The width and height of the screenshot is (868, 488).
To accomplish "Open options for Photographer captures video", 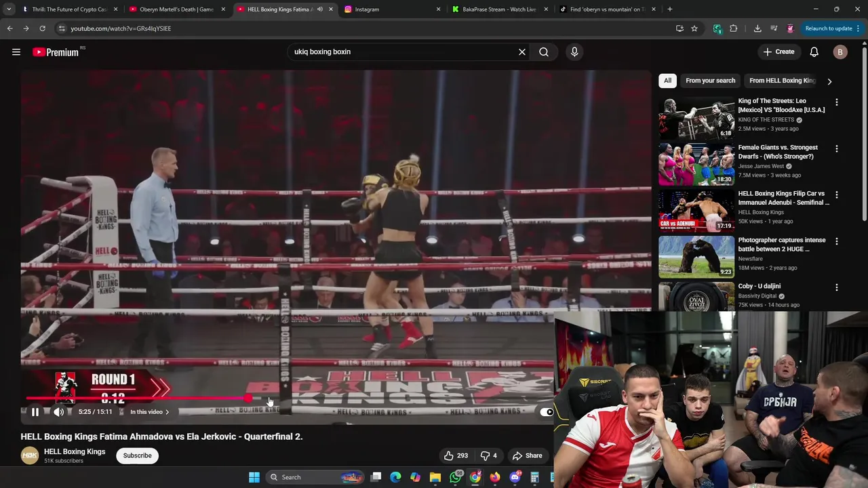I will (x=836, y=241).
